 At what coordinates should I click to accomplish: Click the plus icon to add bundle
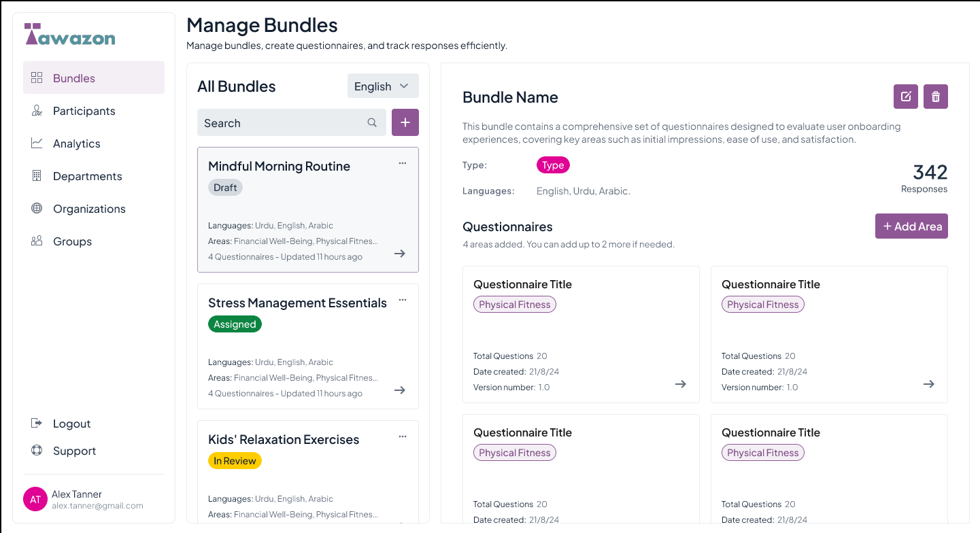point(405,122)
